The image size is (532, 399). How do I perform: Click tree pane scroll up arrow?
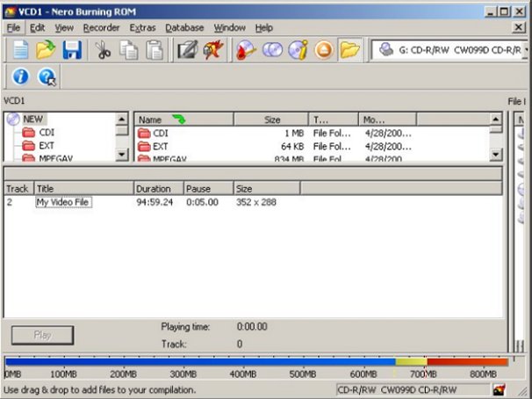(122, 120)
